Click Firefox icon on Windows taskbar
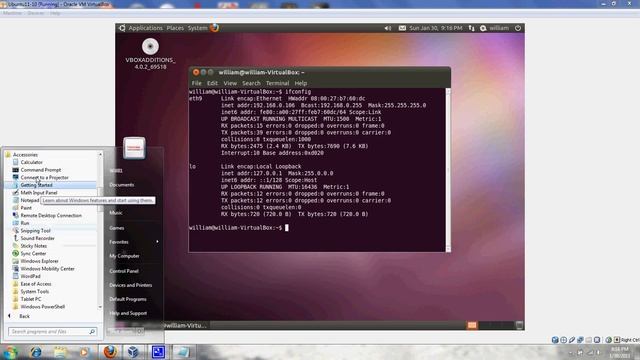This screenshot has height=360, width=640. tap(110, 351)
